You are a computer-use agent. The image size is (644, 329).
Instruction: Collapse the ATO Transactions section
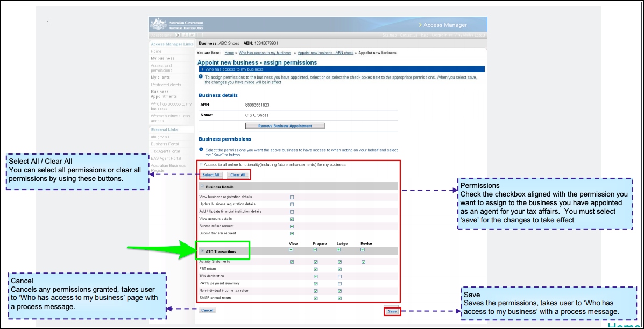pos(202,251)
